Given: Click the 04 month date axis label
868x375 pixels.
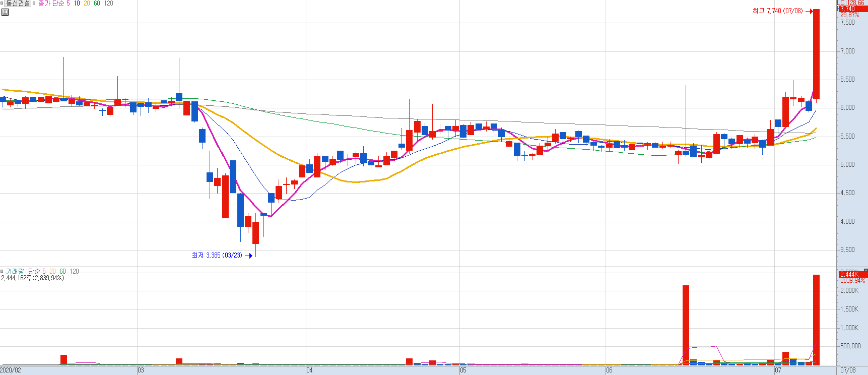Looking at the screenshot, I should pos(309,370).
